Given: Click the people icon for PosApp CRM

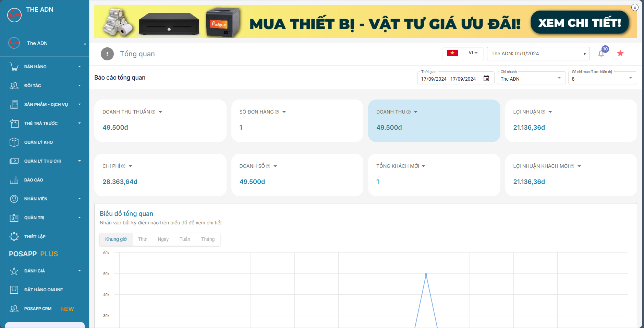Looking at the screenshot, I should click(14, 308).
